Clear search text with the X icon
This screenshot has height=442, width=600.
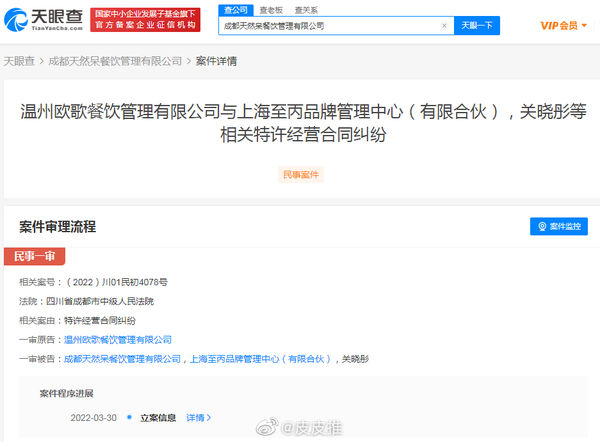(443, 26)
